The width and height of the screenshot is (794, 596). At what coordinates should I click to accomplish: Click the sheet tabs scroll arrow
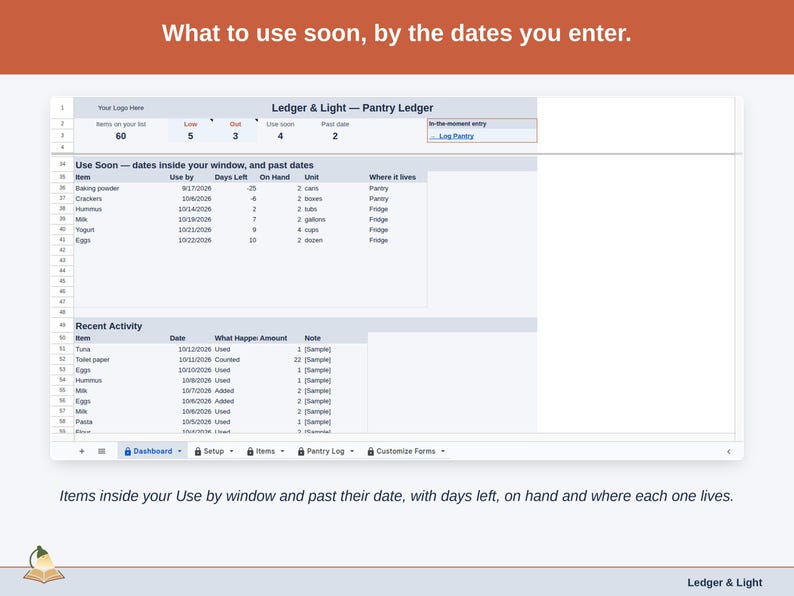pyautogui.click(x=729, y=451)
